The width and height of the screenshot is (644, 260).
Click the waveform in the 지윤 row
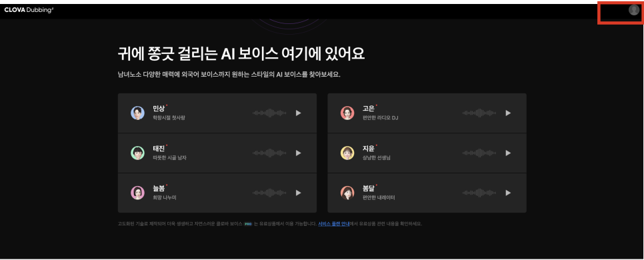[479, 153]
